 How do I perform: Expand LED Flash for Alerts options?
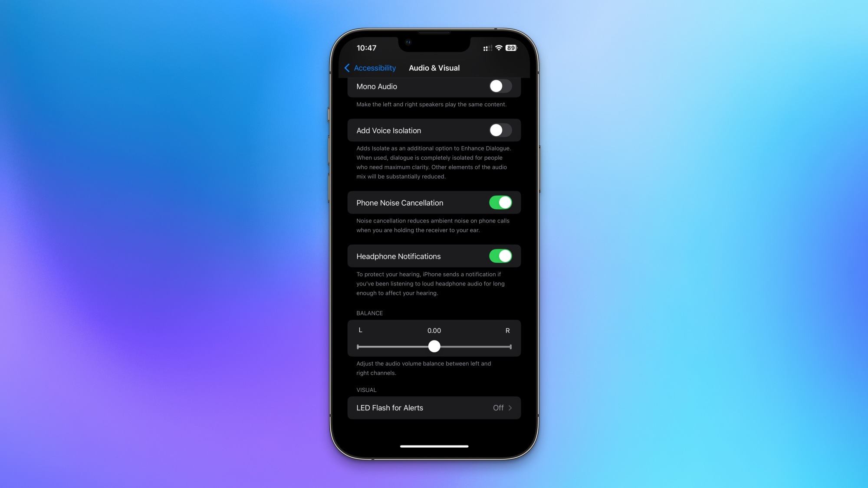[434, 408]
